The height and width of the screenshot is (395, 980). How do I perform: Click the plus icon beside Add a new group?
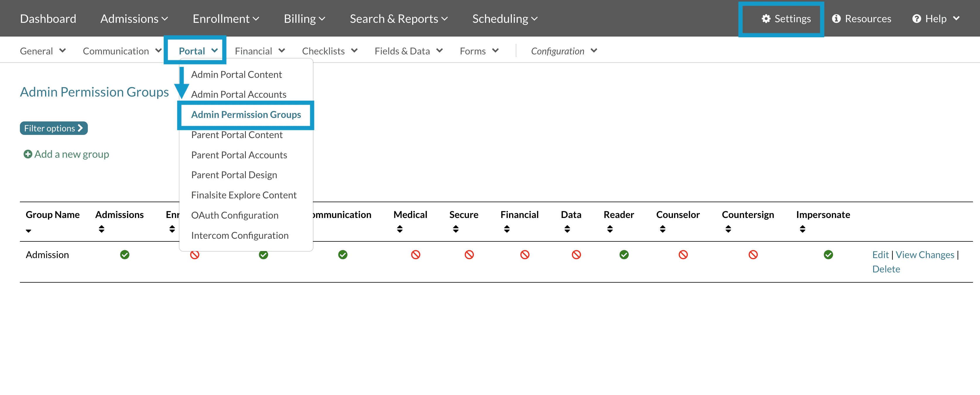(x=28, y=154)
